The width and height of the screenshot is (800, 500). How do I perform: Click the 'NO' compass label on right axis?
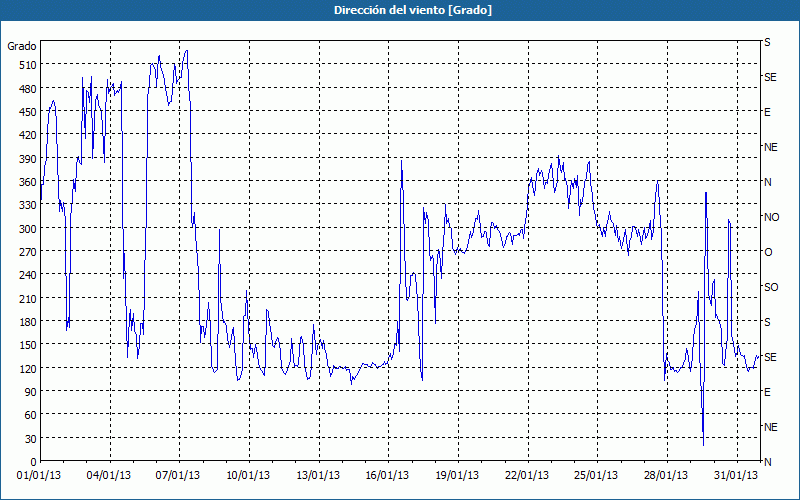pyautogui.click(x=771, y=217)
